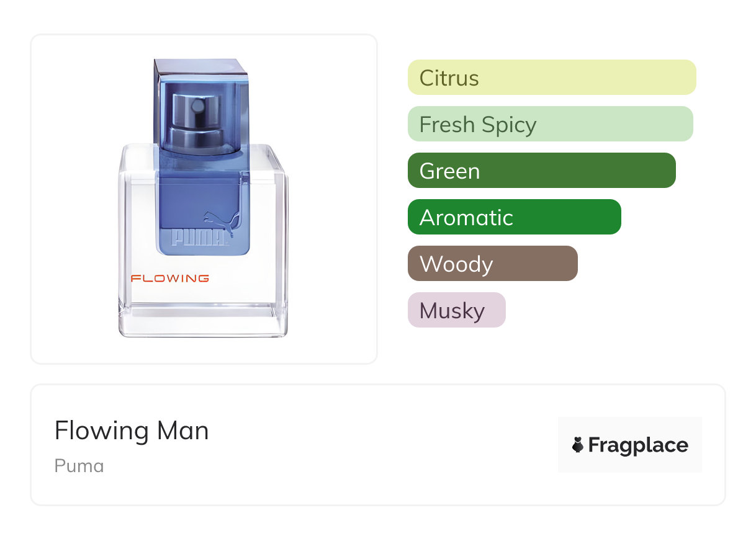The image size is (756, 536).
Task: Click the Fragplace brand name text
Action: [x=638, y=445]
